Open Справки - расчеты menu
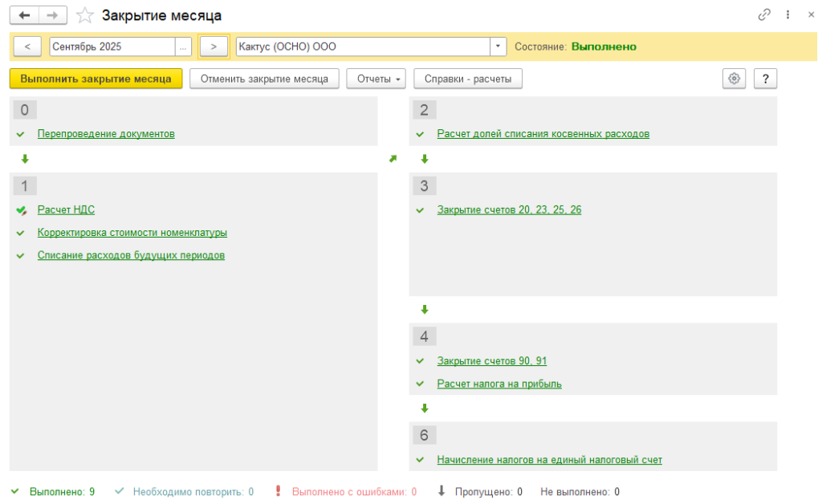The width and height of the screenshot is (822, 504). point(468,79)
